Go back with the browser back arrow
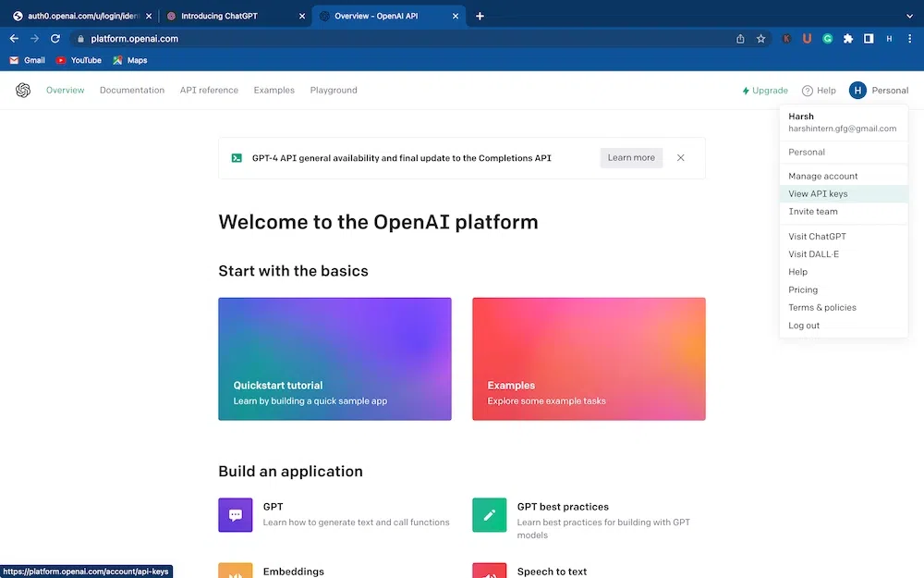 tap(14, 38)
